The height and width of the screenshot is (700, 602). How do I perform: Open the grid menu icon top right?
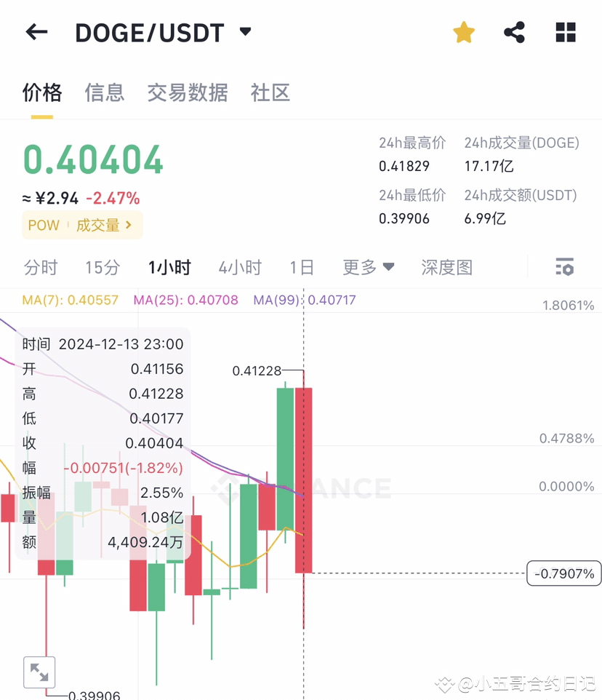tap(565, 32)
